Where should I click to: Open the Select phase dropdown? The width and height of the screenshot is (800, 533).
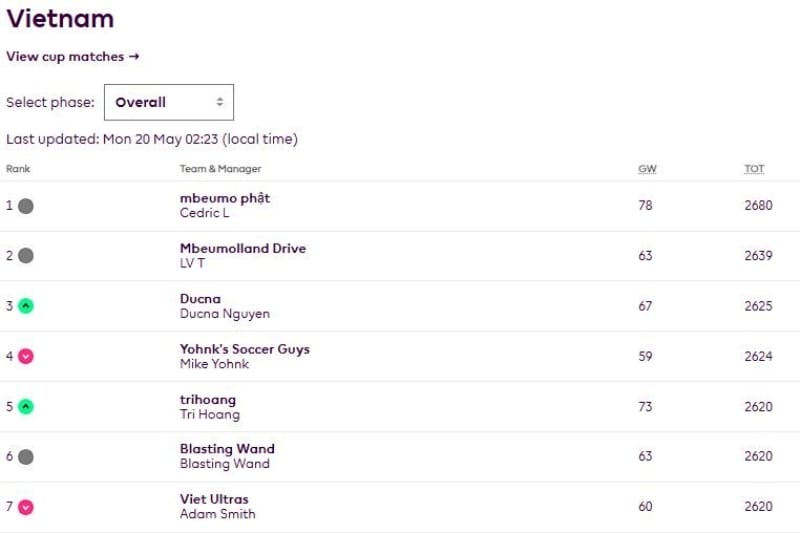(x=168, y=102)
